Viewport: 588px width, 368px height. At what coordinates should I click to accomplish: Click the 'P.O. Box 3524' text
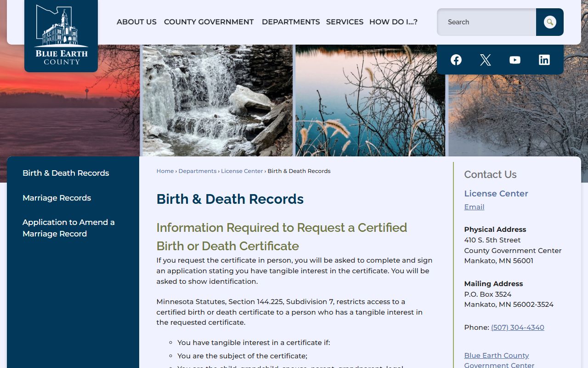click(488, 294)
